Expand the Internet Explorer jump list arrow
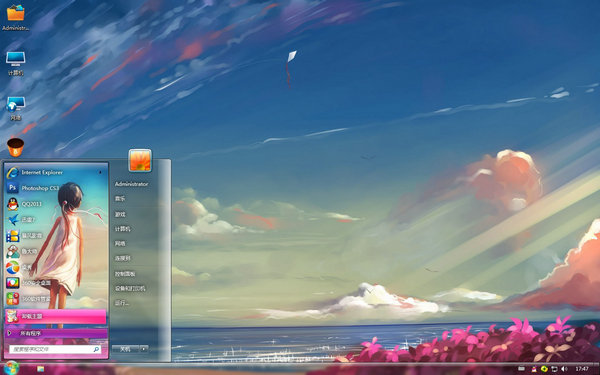Screen dimensions: 600x375 coord(100,173)
